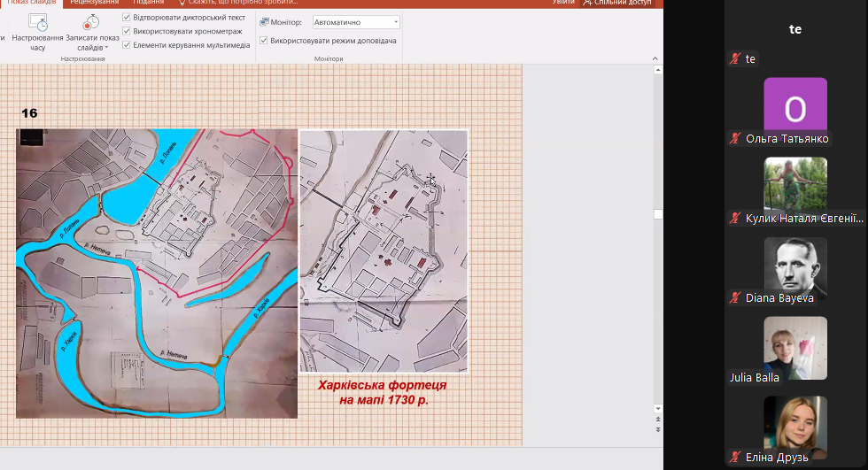Click the scrollbar thumb
Image resolution: width=868 pixels, height=470 pixels.
(657, 214)
